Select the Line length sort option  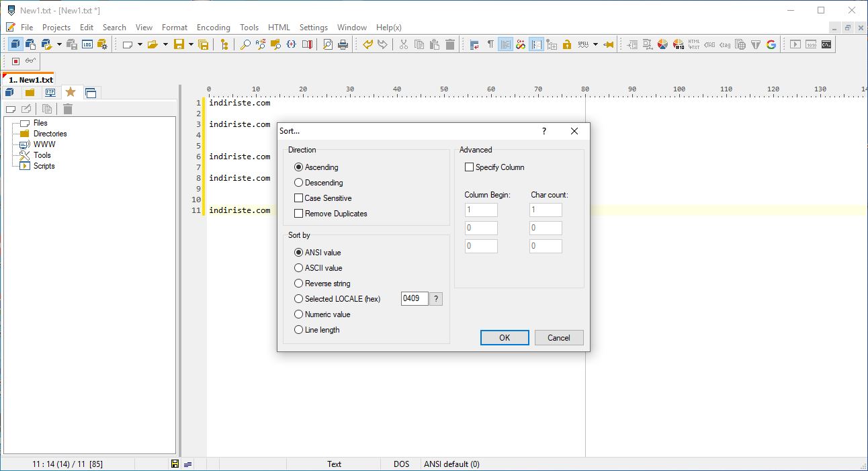[299, 330]
